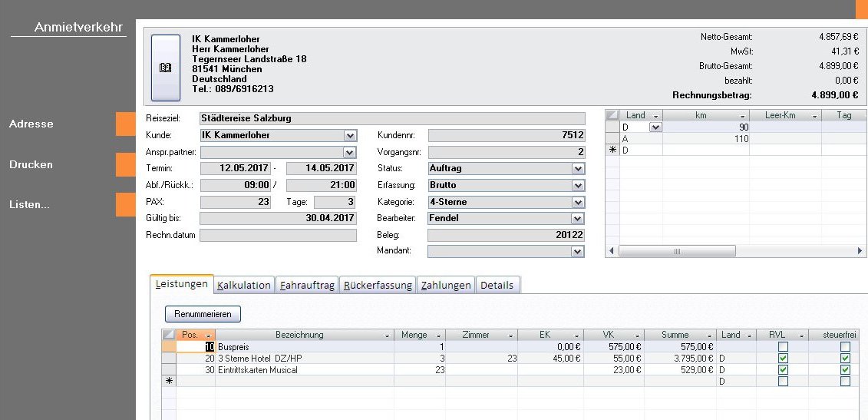868x420 pixels.
Task: Uncheck steuerfrei for 3 Sterne Hotel row
Action: [845, 359]
